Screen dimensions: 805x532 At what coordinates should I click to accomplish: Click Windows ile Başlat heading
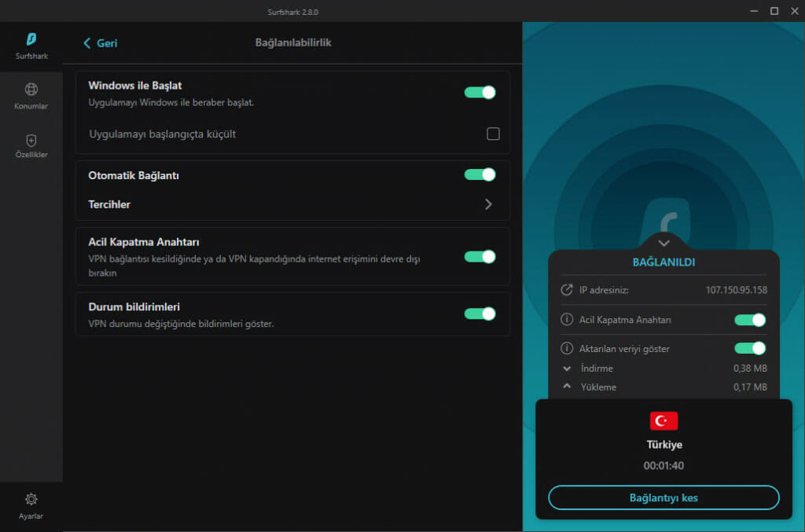(x=135, y=86)
